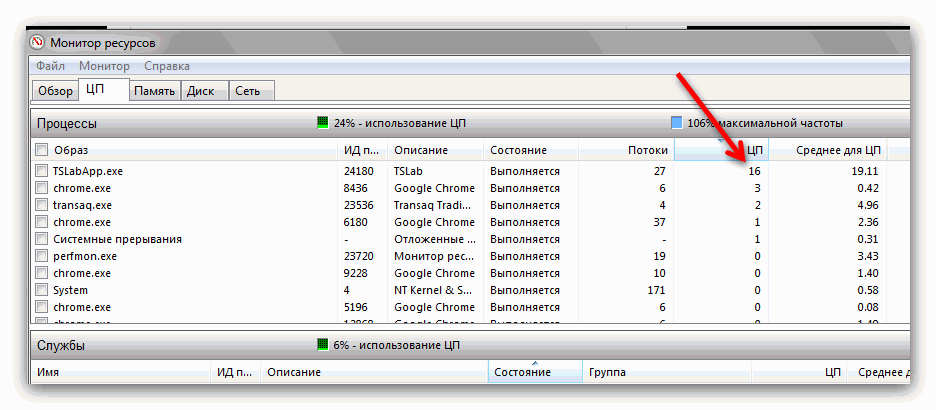
Task: Sort services by the Группа column
Action: point(607,372)
